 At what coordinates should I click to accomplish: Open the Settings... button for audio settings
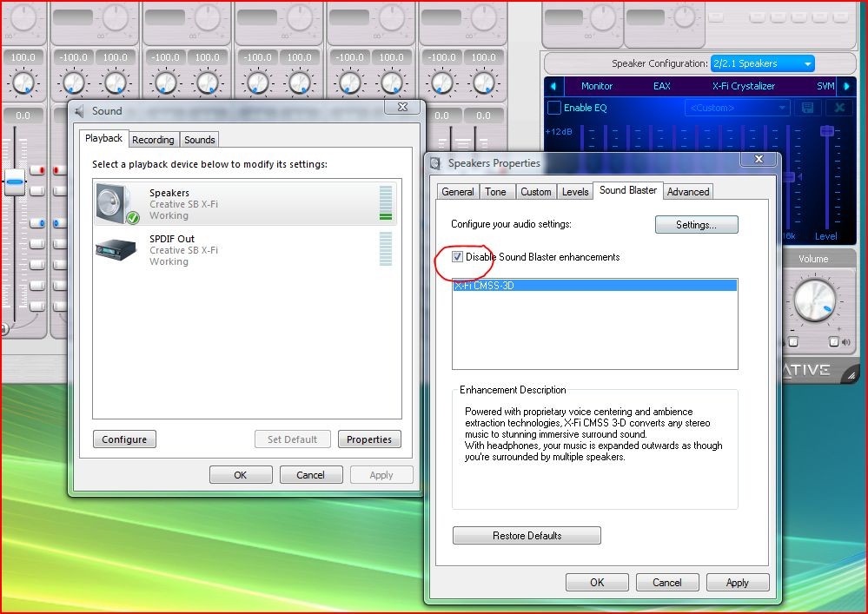[x=696, y=225]
